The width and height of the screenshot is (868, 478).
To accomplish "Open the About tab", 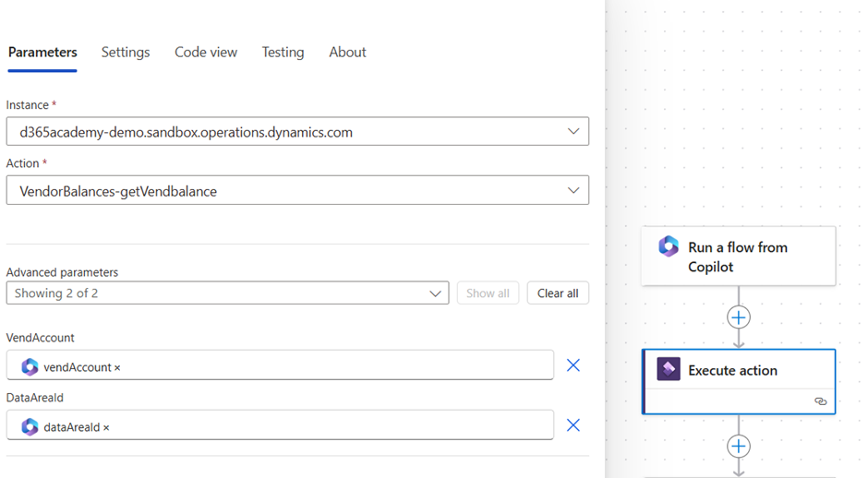I will [x=347, y=53].
